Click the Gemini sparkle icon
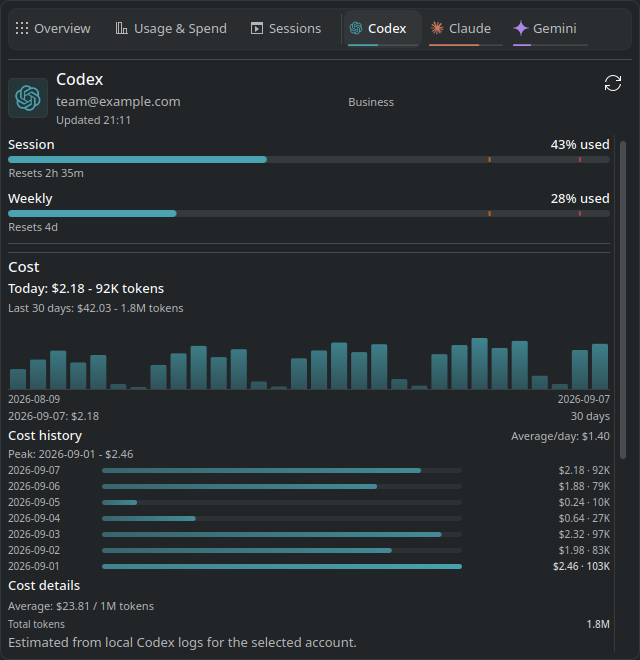This screenshot has width=640, height=660. (x=521, y=29)
